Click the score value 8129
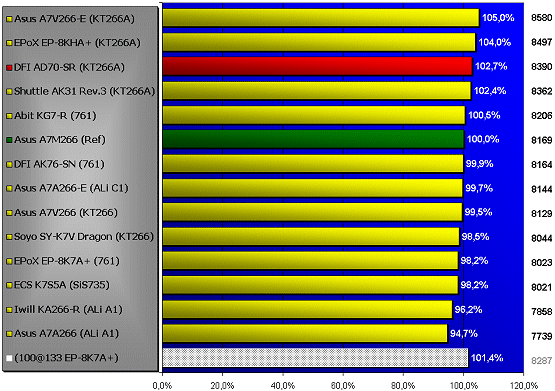The height and width of the screenshot is (391, 555). (x=542, y=213)
